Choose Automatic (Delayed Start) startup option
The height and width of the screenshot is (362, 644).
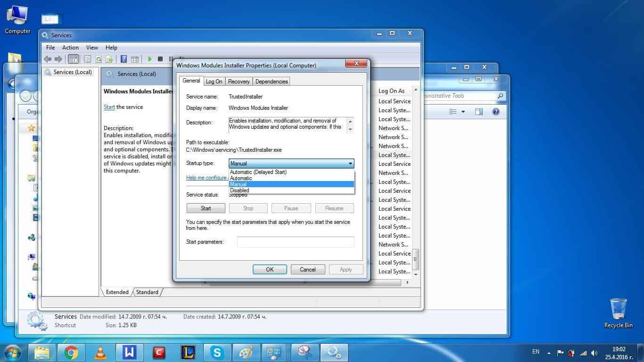coord(291,172)
